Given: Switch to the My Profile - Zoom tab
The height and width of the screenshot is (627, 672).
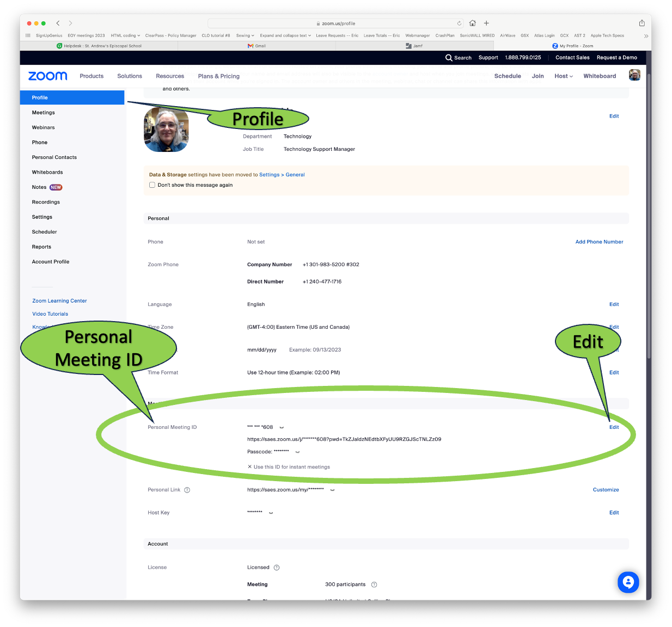Looking at the screenshot, I should tap(572, 46).
